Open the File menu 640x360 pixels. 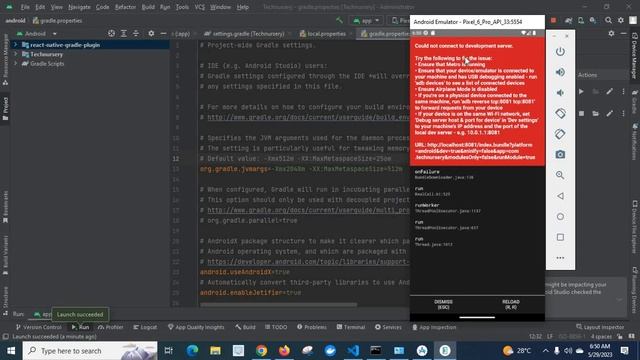(25, 7)
